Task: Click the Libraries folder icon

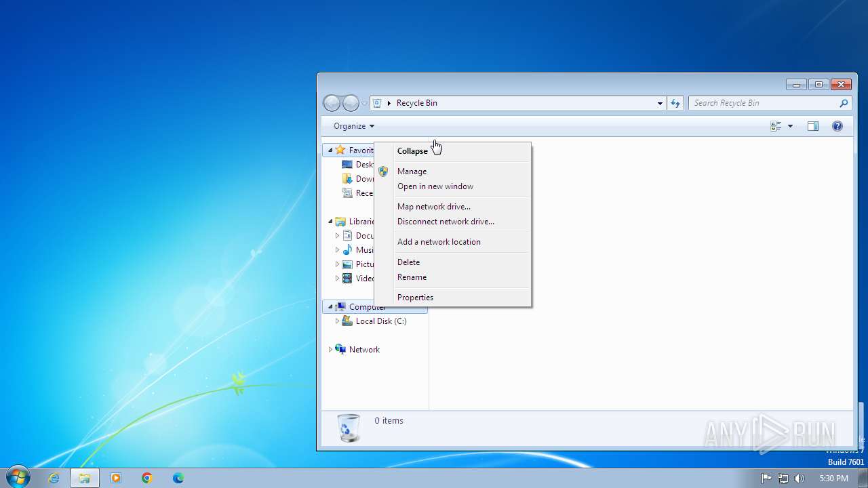Action: point(340,222)
